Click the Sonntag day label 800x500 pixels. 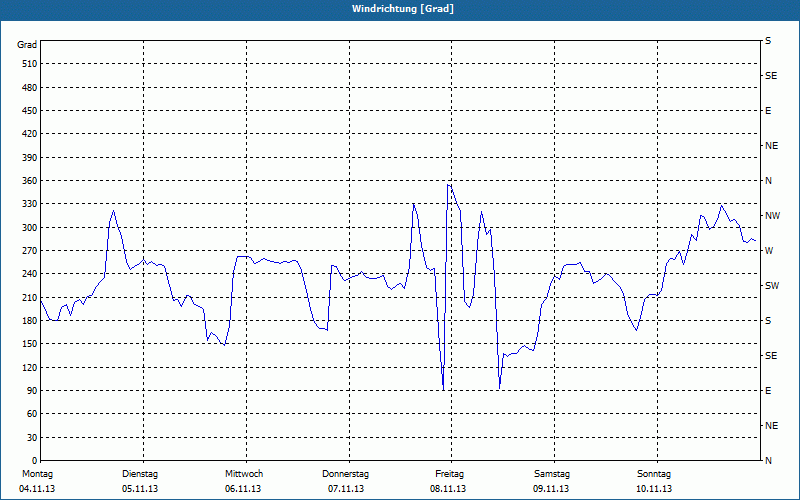coord(654,474)
